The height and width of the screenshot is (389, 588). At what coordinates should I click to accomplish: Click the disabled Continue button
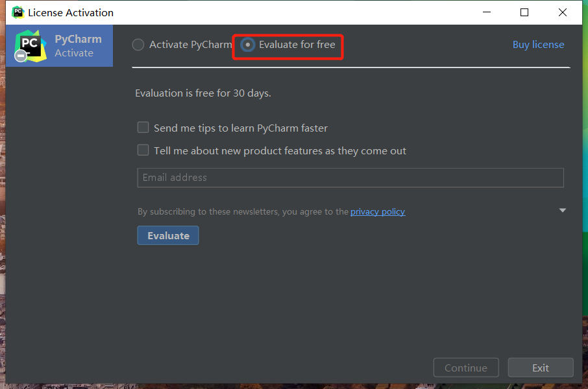point(466,368)
